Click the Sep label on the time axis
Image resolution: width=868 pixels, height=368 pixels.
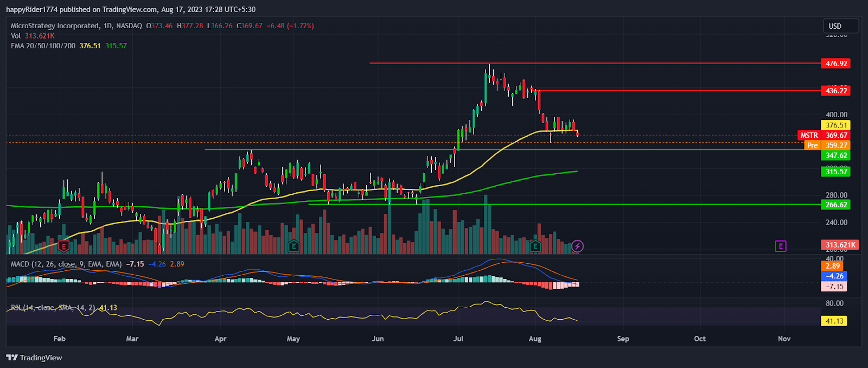pyautogui.click(x=623, y=339)
